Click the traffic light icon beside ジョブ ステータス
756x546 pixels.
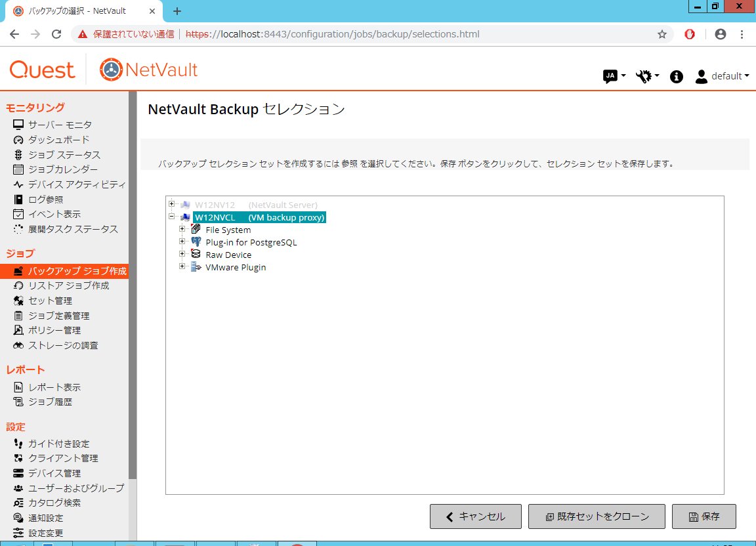[x=18, y=154]
